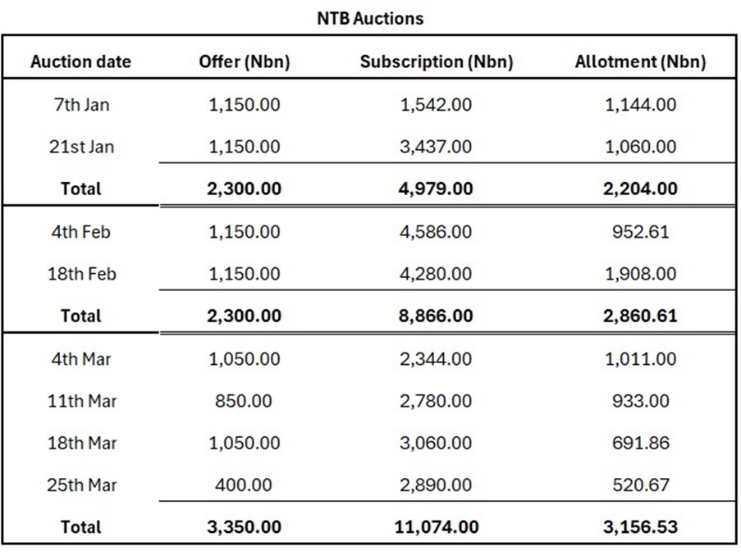Click the Offer (Nbn) column header
The width and height of the screenshot is (741, 560).
pyautogui.click(x=245, y=61)
